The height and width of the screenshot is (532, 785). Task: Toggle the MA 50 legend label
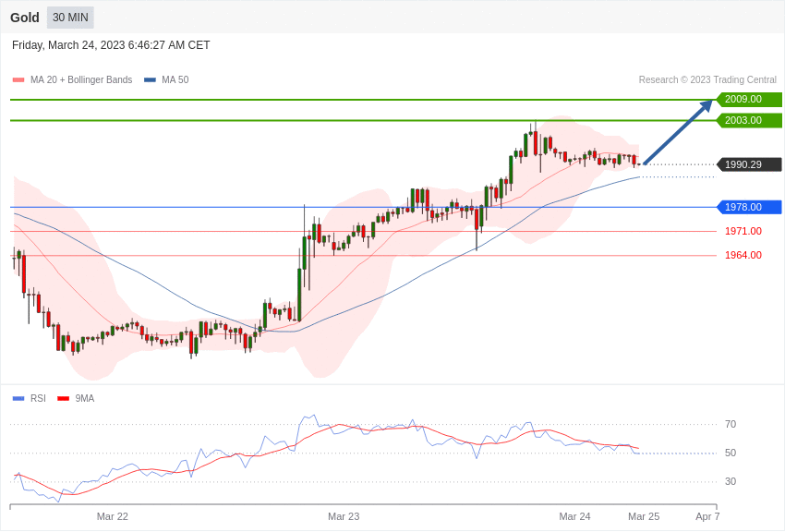(x=175, y=79)
